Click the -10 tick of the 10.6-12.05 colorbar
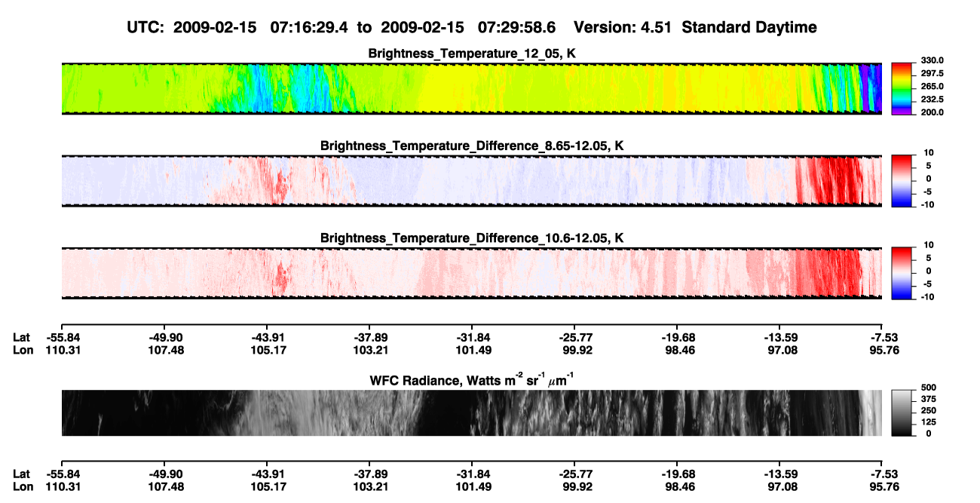Image resolution: width=980 pixels, height=503 pixels. 928,297
